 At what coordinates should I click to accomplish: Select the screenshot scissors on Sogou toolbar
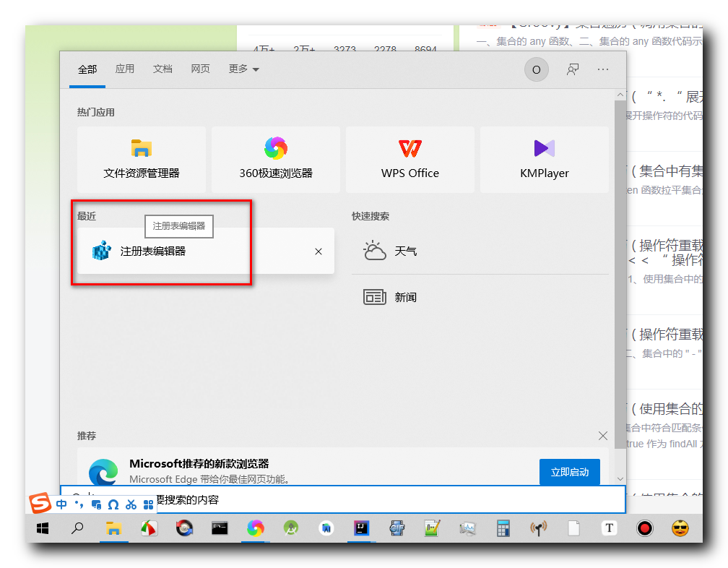[131, 504]
